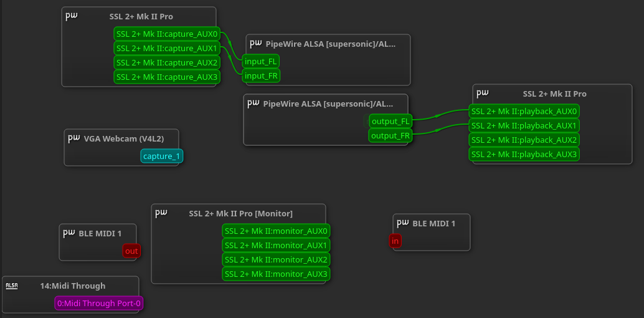This screenshot has height=318, width=644.
Task: Select the playback_AUX0 port
Action: pyautogui.click(x=524, y=111)
